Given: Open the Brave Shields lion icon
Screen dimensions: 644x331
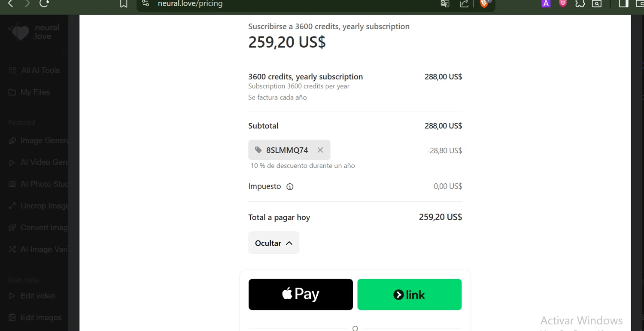Looking at the screenshot, I should [484, 3].
